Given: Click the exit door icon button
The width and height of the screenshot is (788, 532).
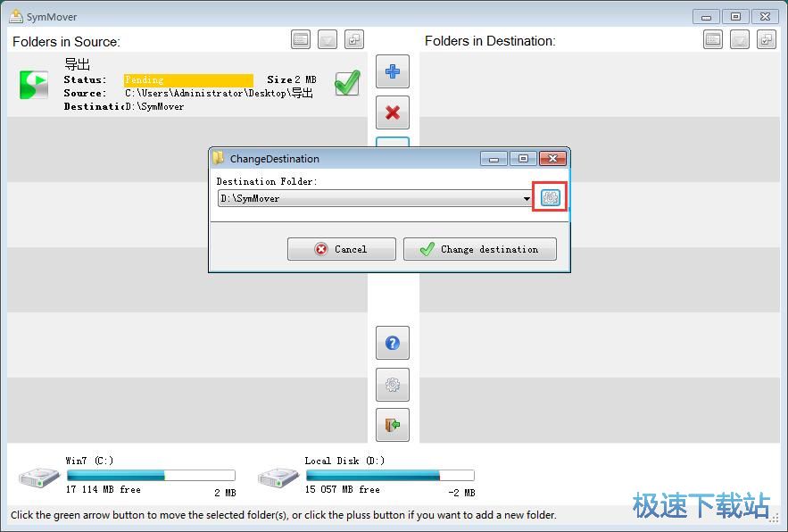Looking at the screenshot, I should click(x=393, y=425).
